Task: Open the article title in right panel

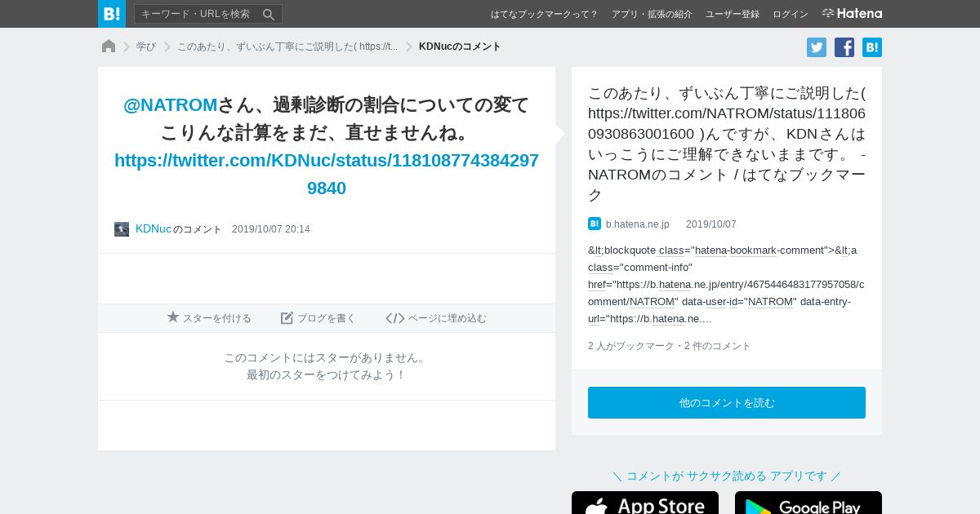Action: [x=727, y=144]
